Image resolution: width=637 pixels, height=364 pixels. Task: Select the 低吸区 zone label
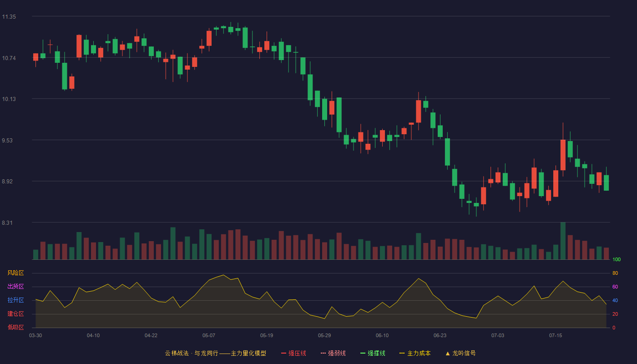(x=15, y=327)
